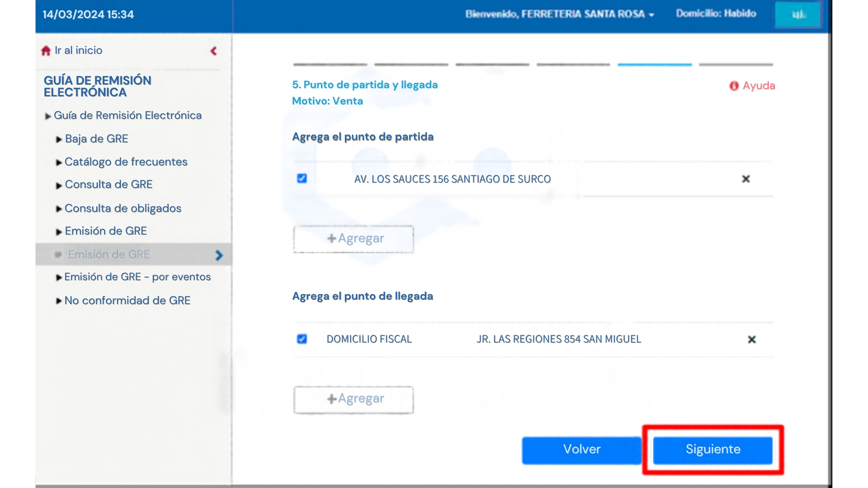This screenshot has width=868, height=488.
Task: Go to Ir al inicio link
Action: [x=78, y=50]
